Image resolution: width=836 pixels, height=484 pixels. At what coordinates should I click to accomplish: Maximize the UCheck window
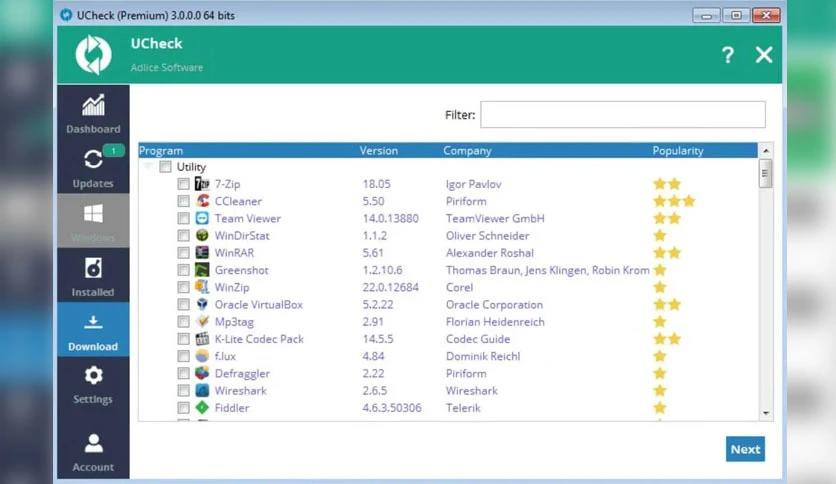tap(736, 15)
